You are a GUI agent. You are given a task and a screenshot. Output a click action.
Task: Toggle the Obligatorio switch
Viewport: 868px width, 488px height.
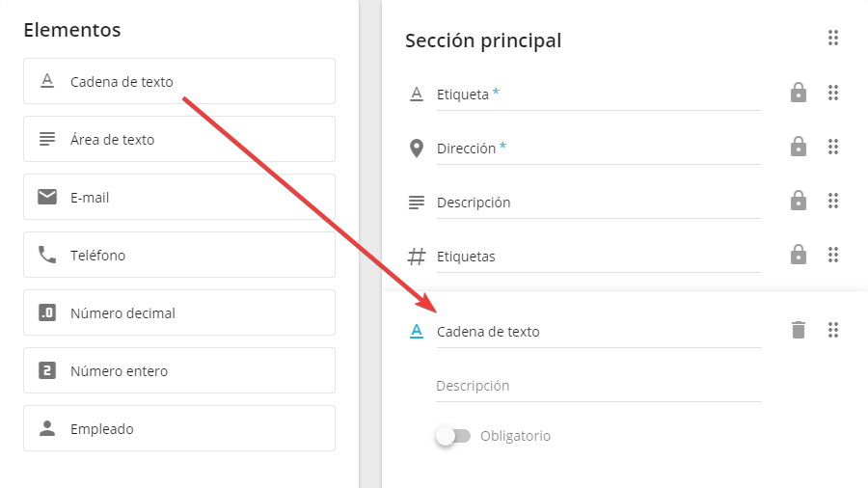click(x=453, y=436)
